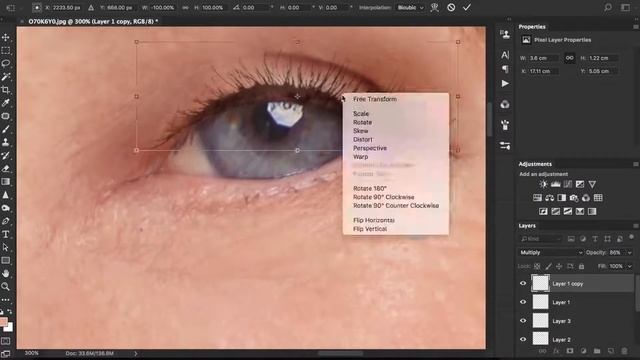Hide Layer 1 using its eye icon
640x360 pixels.
(x=523, y=302)
